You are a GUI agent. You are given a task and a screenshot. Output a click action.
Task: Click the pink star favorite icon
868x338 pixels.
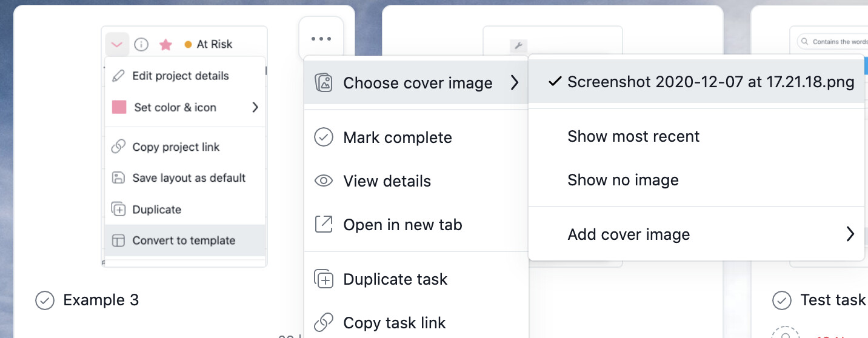pyautogui.click(x=165, y=44)
